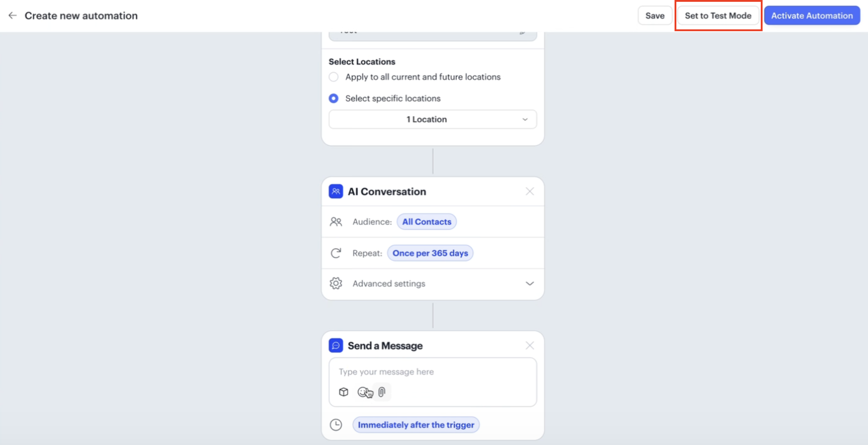Click the Send a Message block icon
This screenshot has height=445, width=868.
click(x=335, y=345)
